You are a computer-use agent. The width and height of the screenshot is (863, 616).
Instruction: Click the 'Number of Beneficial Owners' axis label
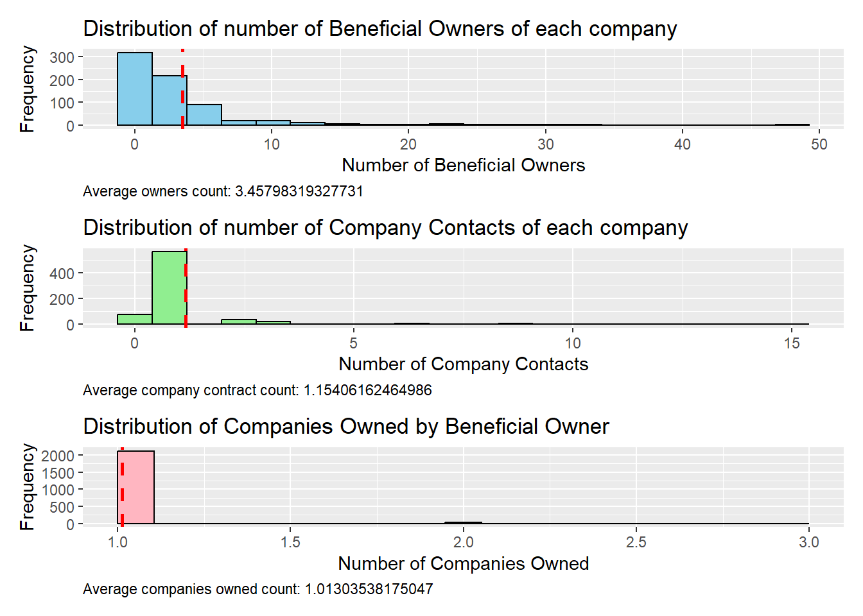pyautogui.click(x=463, y=166)
